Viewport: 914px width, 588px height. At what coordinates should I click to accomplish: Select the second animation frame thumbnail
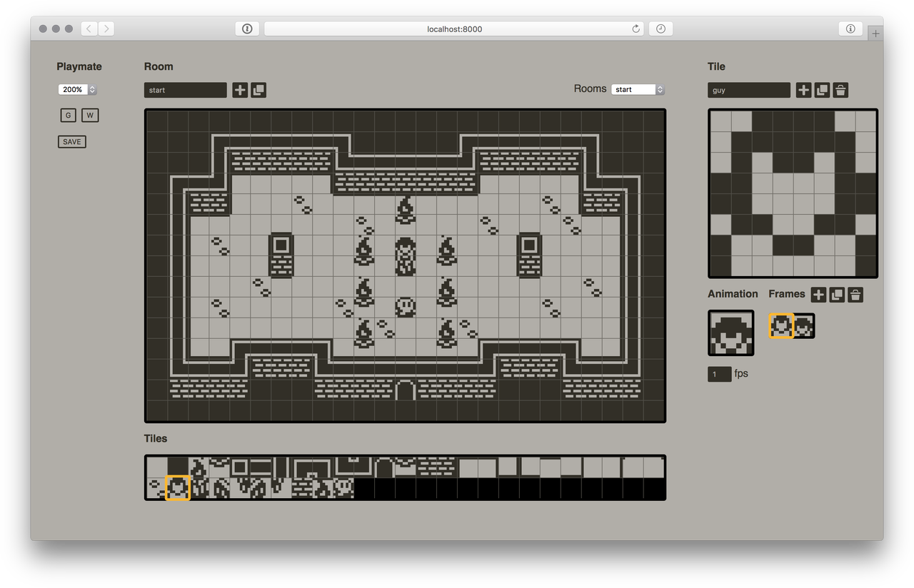(x=805, y=326)
